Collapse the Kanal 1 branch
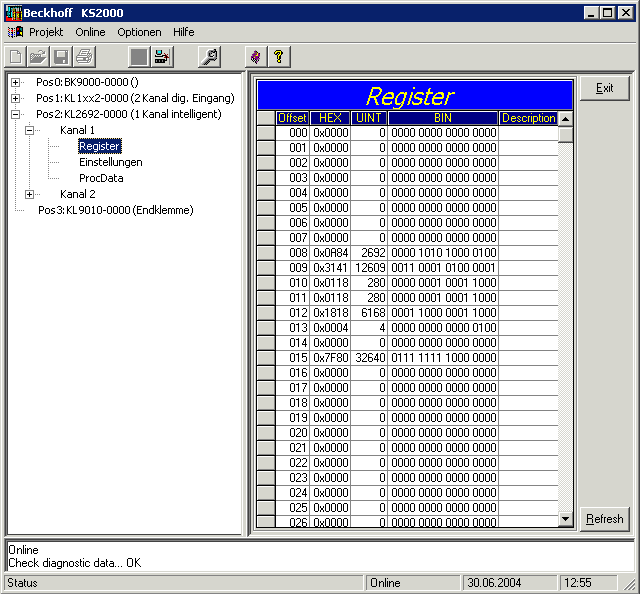The width and height of the screenshot is (640, 594). [29, 130]
